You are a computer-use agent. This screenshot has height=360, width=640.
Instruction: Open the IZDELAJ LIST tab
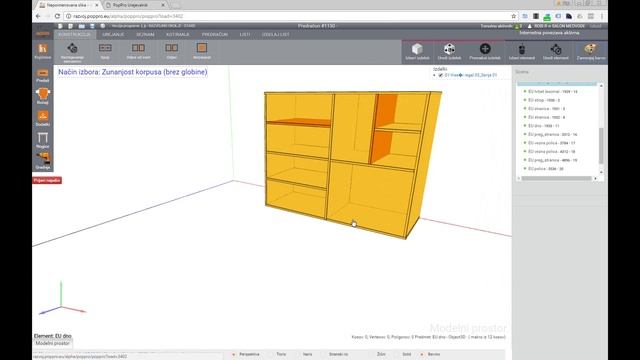pos(276,35)
